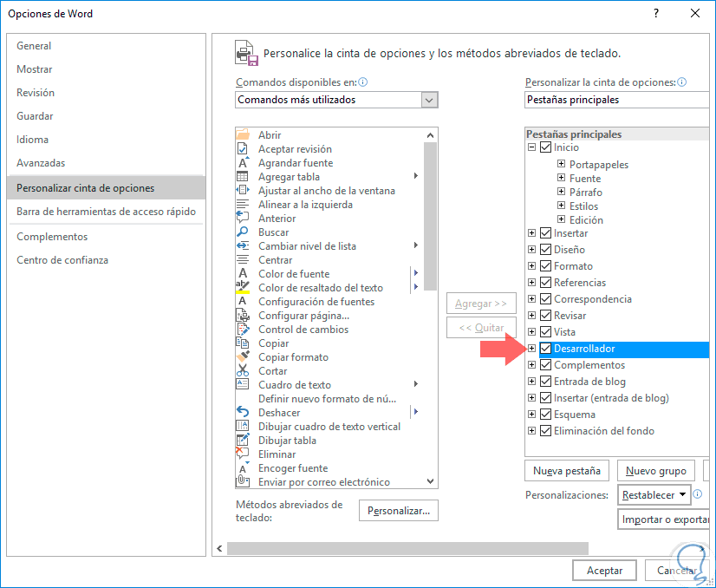This screenshot has height=588, width=716.
Task: Uncheck the Insertar tab checkbox
Action: pyautogui.click(x=545, y=233)
